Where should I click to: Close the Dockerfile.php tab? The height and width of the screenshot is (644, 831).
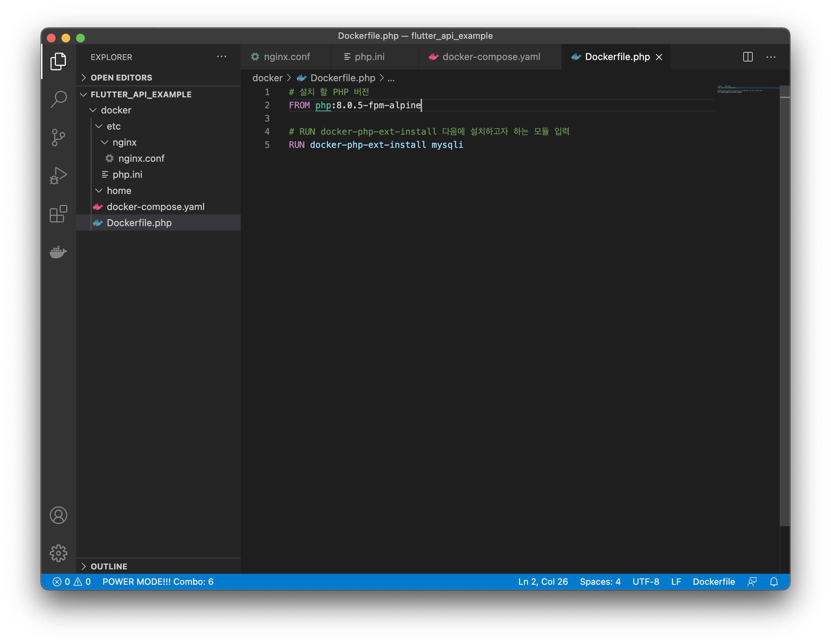coord(659,57)
